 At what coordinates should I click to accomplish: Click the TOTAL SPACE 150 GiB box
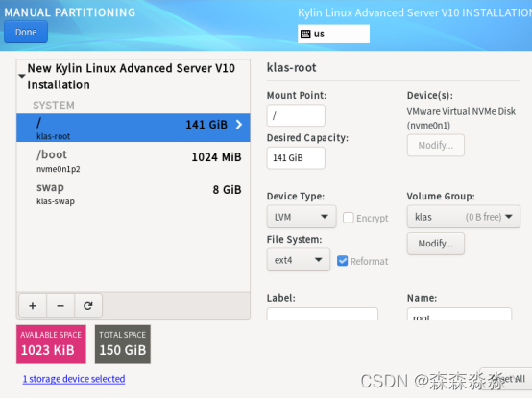[123, 343]
